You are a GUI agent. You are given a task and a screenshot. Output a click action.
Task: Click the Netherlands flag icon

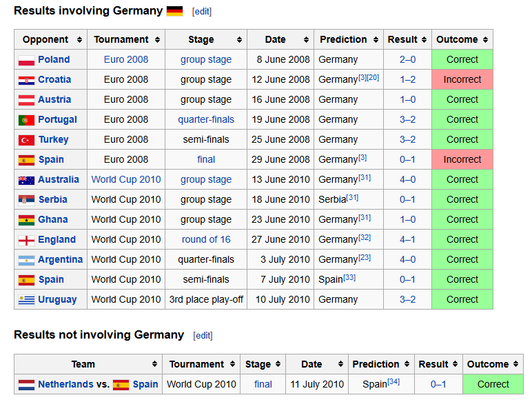point(27,385)
